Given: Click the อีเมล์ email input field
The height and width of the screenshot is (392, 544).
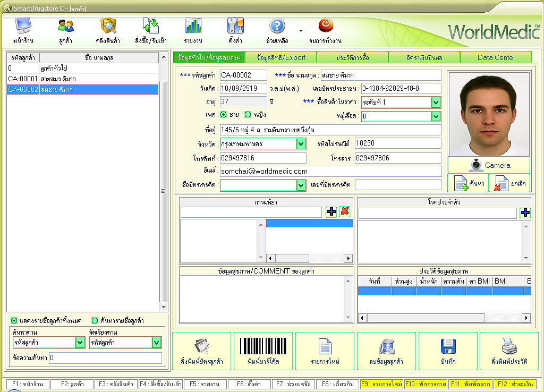Looking at the screenshot, I should click(x=330, y=171).
